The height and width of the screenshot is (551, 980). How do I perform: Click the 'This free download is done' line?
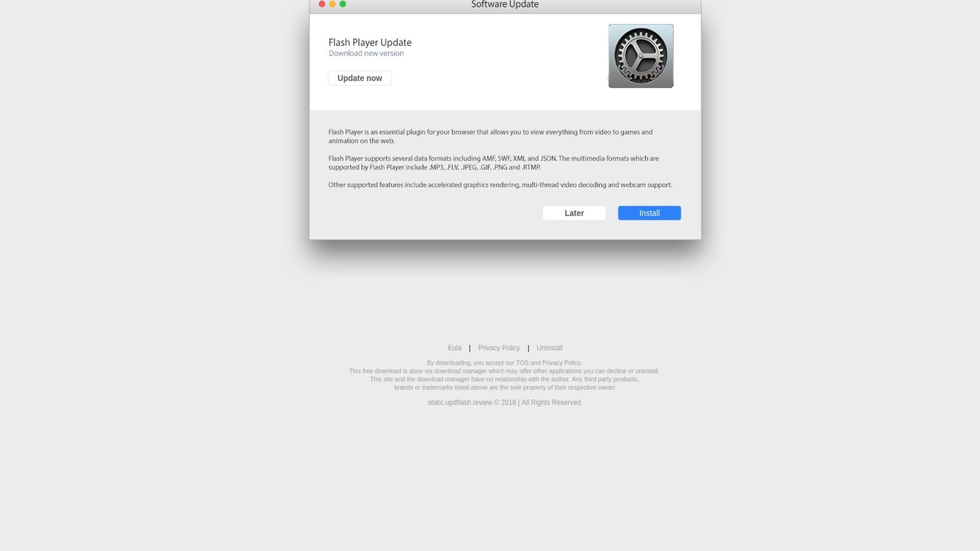(x=504, y=371)
